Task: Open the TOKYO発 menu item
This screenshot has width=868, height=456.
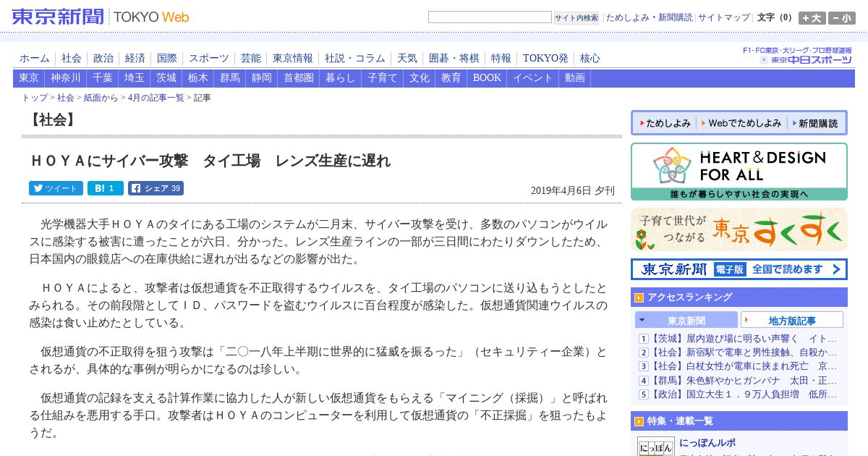Action: 545,59
